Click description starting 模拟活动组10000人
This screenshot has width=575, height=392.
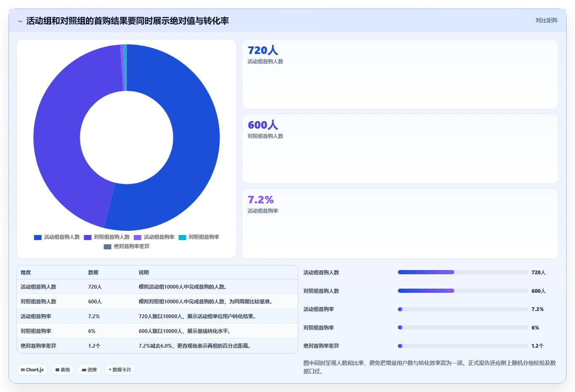(x=184, y=287)
